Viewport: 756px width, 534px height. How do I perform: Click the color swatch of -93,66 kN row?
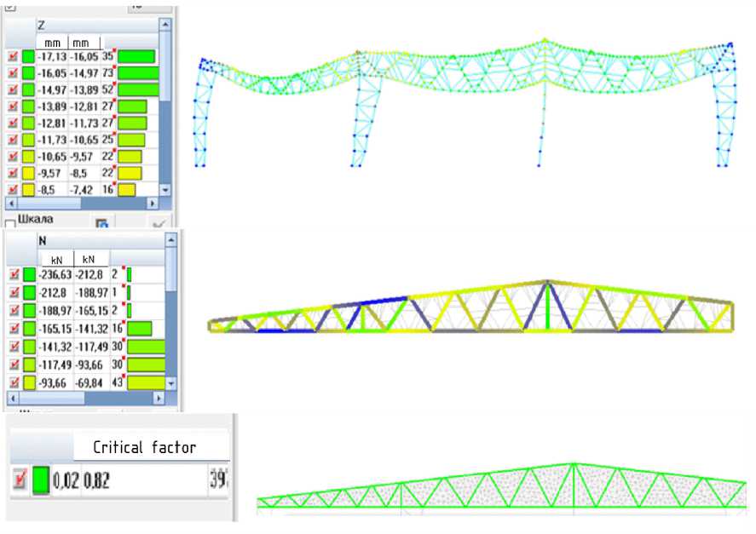coord(30,382)
